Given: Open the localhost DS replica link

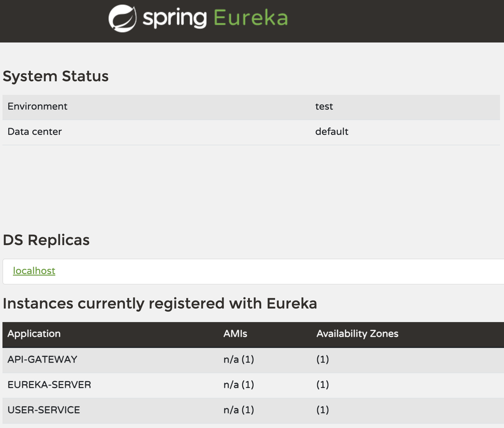Looking at the screenshot, I should coord(34,271).
